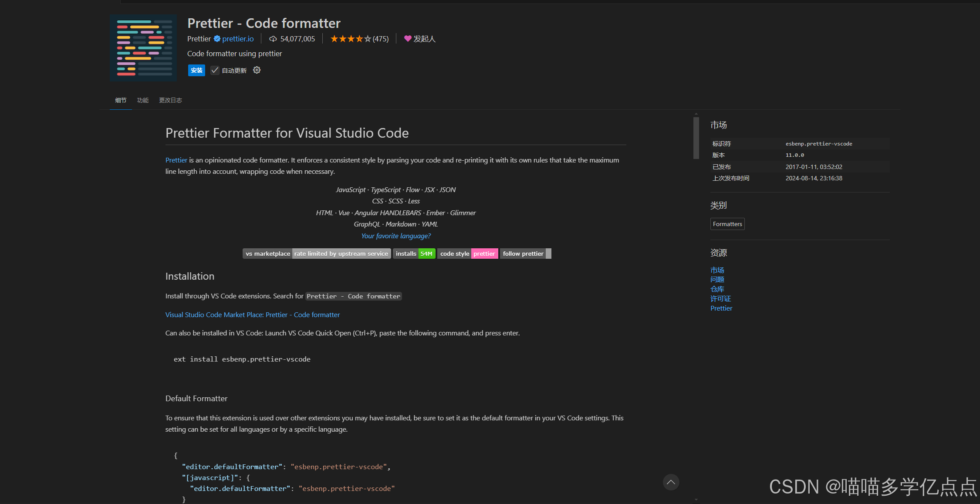Image resolution: width=980 pixels, height=504 pixels.
Task: Click the heart sponsor icon
Action: pos(408,39)
